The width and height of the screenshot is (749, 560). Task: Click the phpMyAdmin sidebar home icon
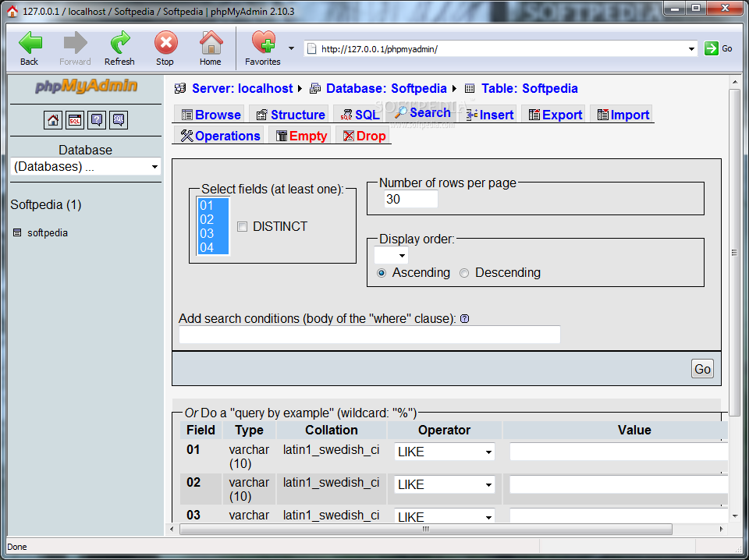53,119
